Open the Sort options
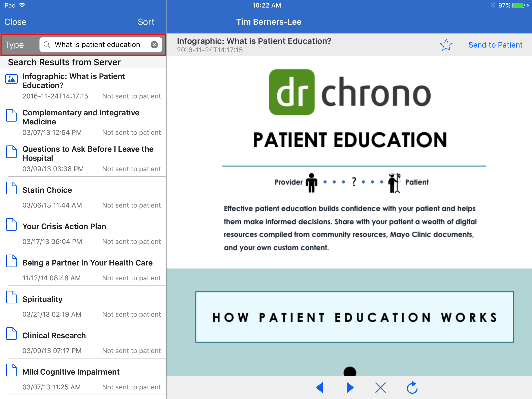 pyautogui.click(x=146, y=22)
